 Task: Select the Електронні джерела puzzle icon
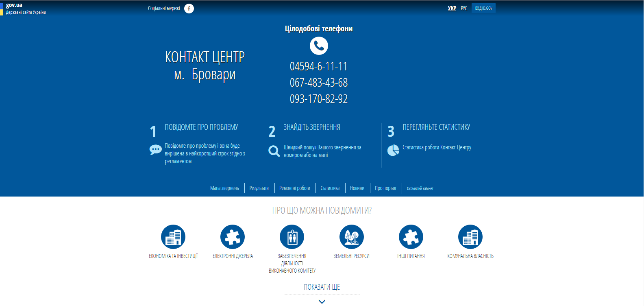[233, 237]
